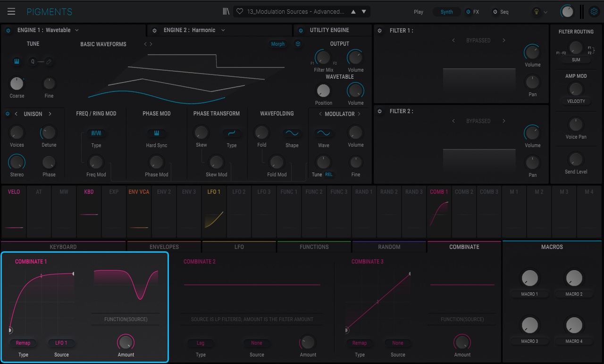Switch to the Combinate tab
This screenshot has width=604, height=364.
click(x=464, y=247)
